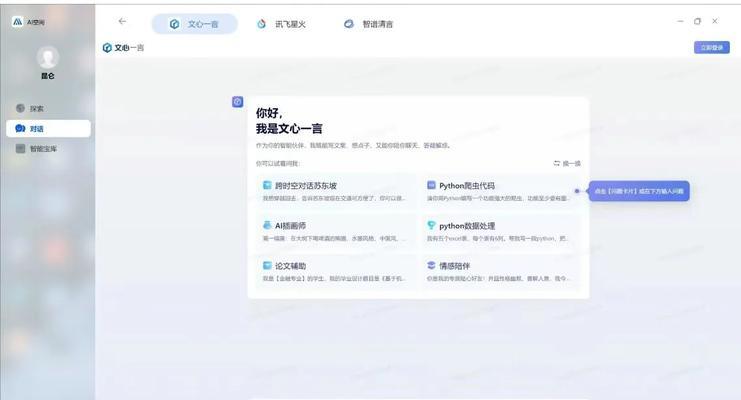This screenshot has width=741, height=400.
Task: Open the 论文辅助 card
Action: coord(336,271)
